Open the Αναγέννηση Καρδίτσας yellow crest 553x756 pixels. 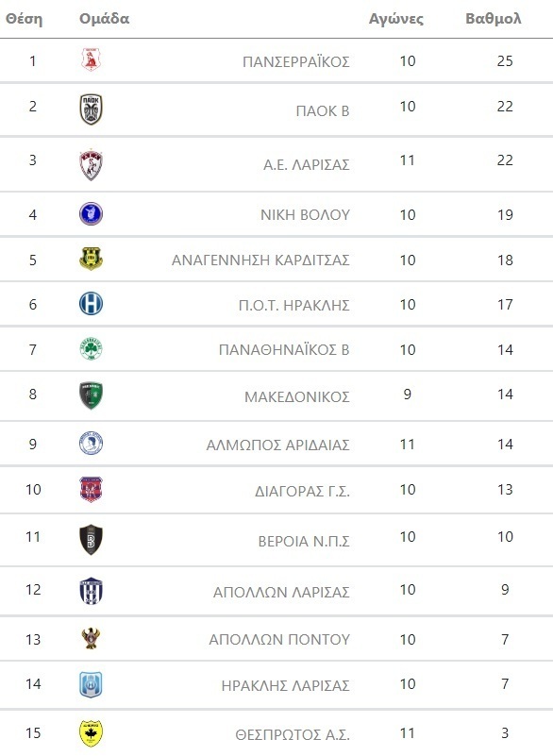[92, 259]
